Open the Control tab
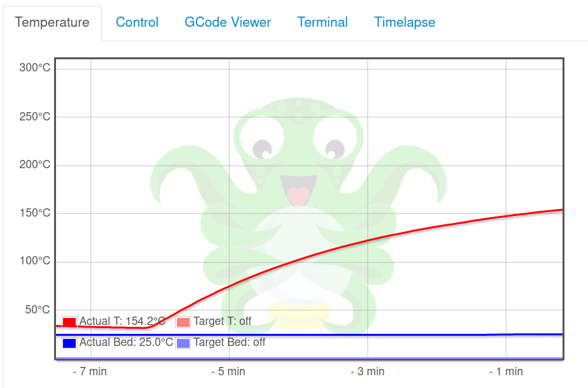Viewport: 588px width, 388px height. [137, 22]
